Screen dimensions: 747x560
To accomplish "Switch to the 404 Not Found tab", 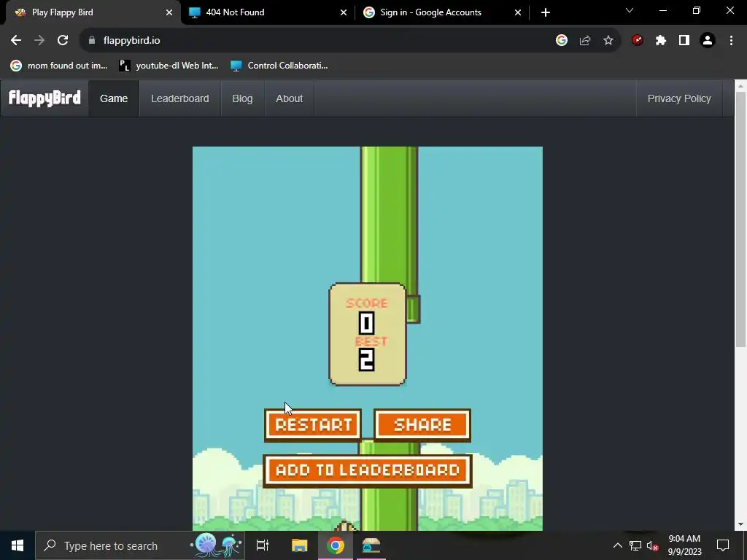I will point(268,12).
